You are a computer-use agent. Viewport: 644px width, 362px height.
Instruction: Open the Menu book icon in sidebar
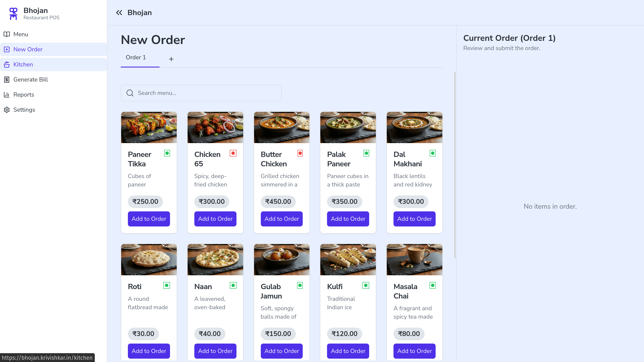pyautogui.click(x=7, y=34)
